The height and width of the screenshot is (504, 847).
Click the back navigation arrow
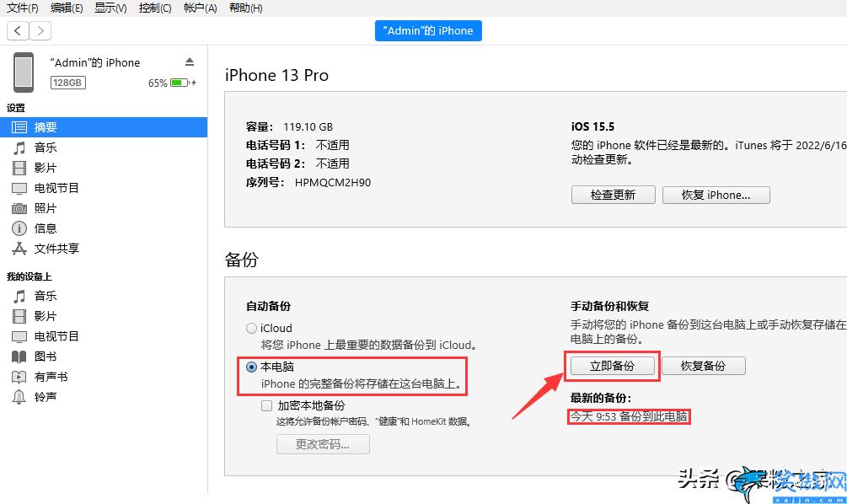18,31
